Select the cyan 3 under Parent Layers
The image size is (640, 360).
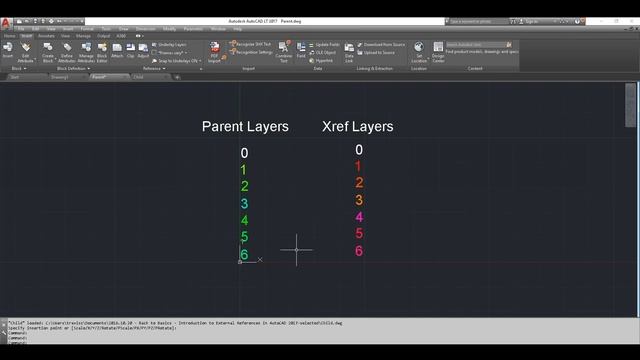pos(244,203)
